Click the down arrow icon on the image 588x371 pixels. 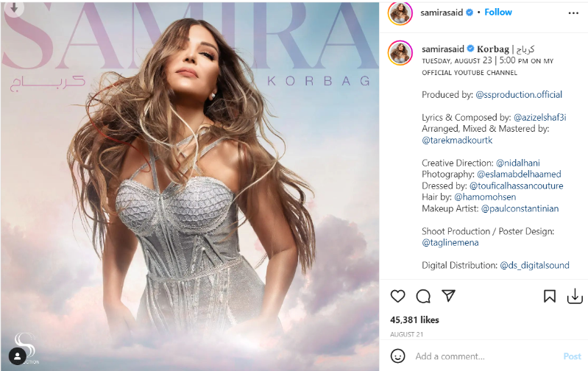click(x=14, y=8)
